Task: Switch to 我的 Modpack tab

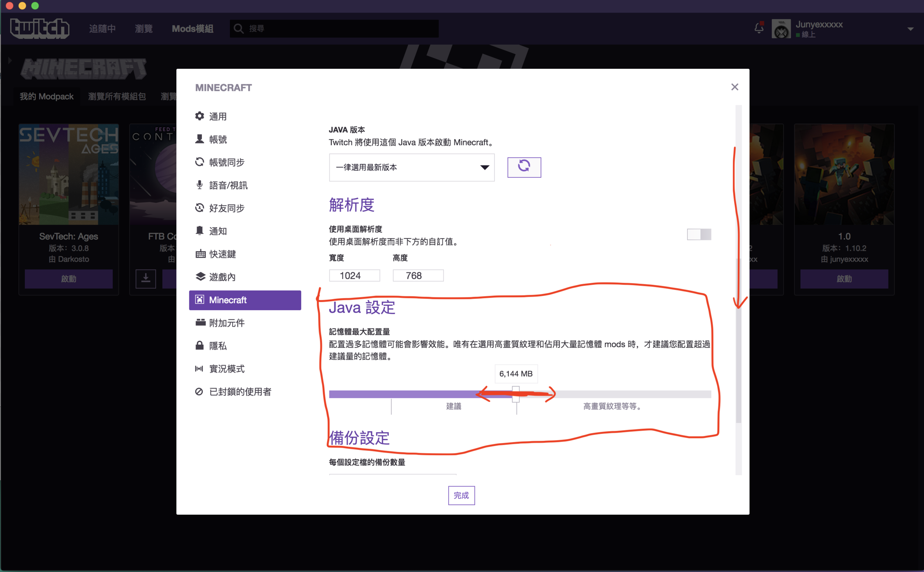Action: [47, 97]
